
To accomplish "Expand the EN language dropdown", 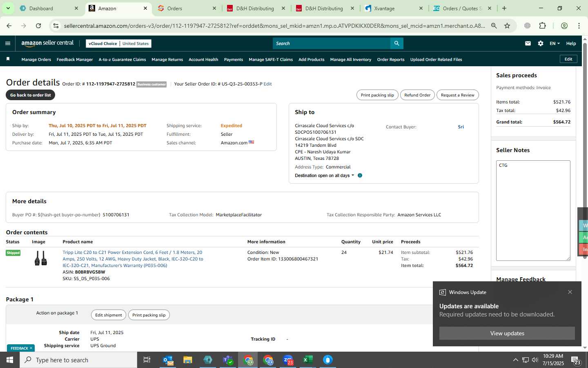I will pos(555,43).
